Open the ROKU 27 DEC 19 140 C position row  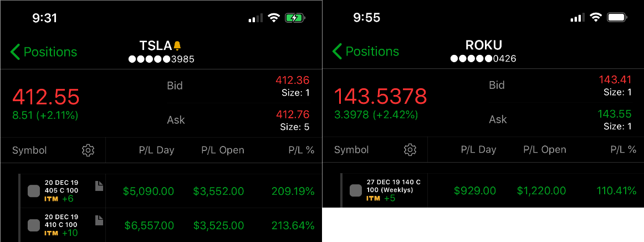[483, 190]
